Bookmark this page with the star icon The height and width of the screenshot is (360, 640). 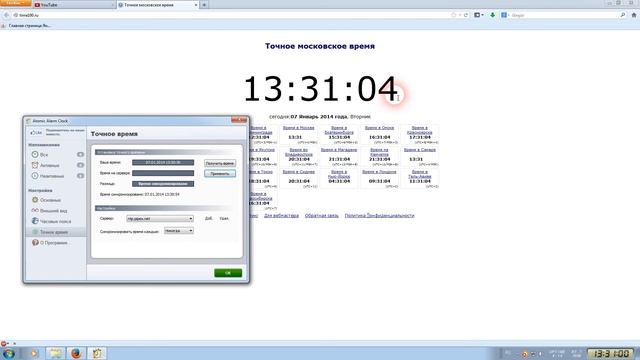pos(453,15)
